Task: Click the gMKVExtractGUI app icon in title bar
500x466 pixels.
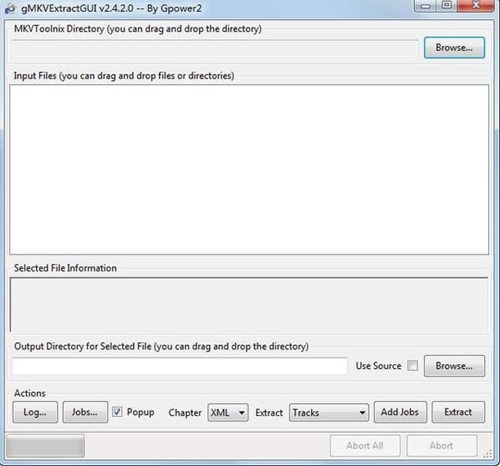Action: pos(10,8)
